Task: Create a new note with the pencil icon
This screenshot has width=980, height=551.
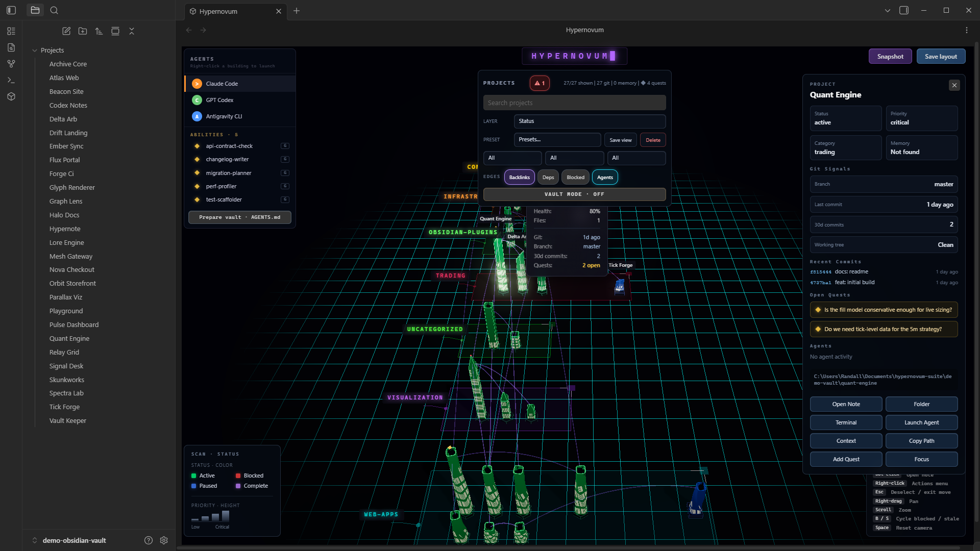Action: pyautogui.click(x=66, y=31)
